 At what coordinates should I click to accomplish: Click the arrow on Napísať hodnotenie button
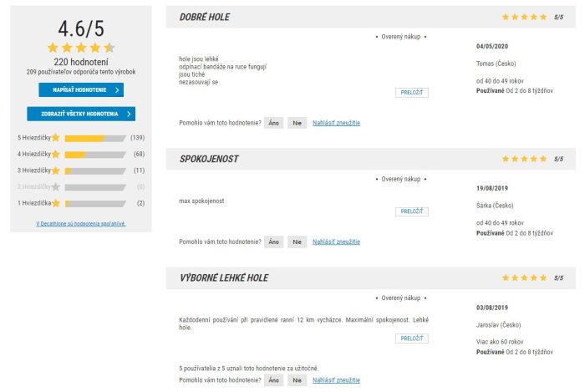coord(116,89)
